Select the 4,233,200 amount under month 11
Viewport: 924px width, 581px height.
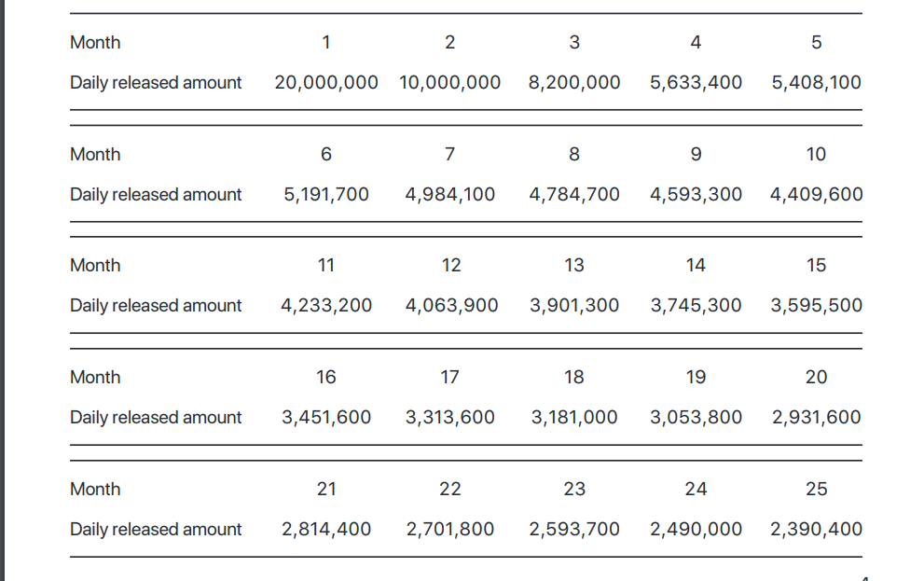click(x=326, y=306)
